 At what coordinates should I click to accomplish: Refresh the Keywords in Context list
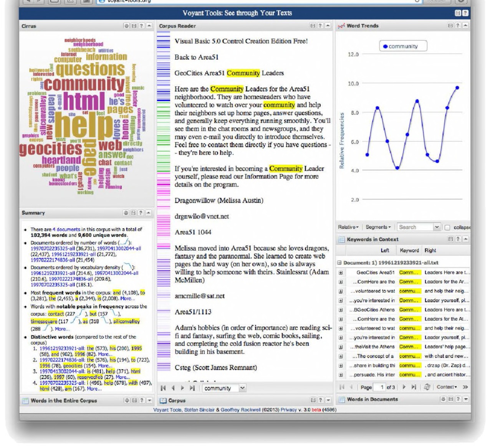pos(427,387)
